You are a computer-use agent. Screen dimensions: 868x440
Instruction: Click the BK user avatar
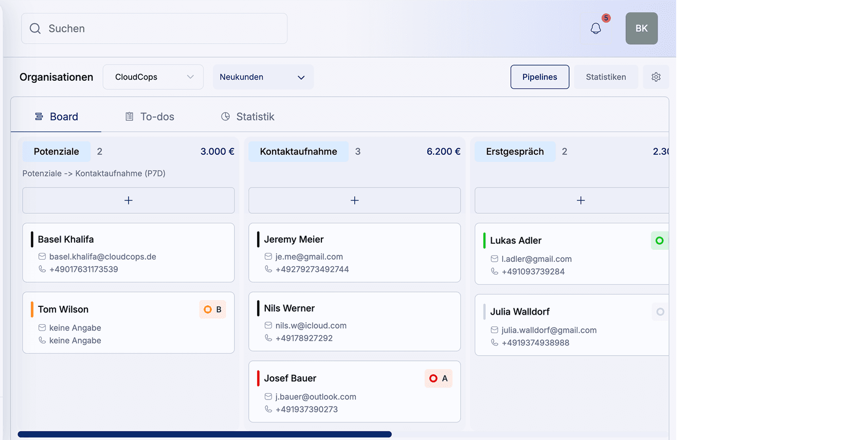coord(641,28)
